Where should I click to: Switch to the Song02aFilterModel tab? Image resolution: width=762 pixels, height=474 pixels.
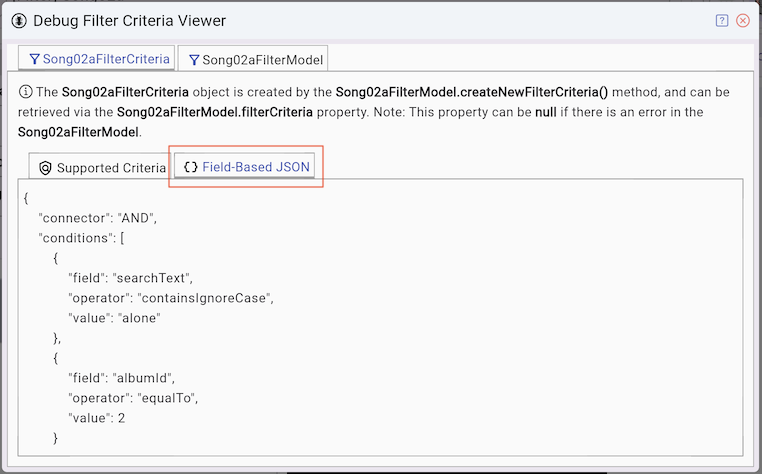click(x=253, y=60)
